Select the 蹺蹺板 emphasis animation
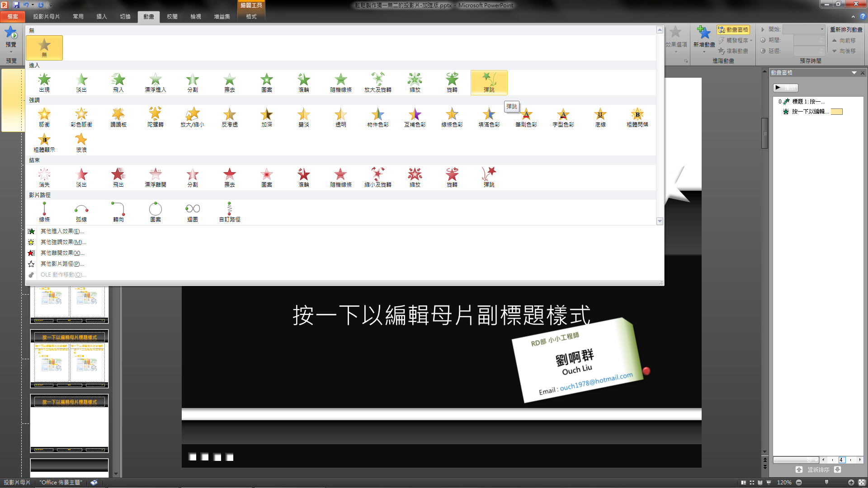Image resolution: width=868 pixels, height=488 pixels. click(118, 117)
